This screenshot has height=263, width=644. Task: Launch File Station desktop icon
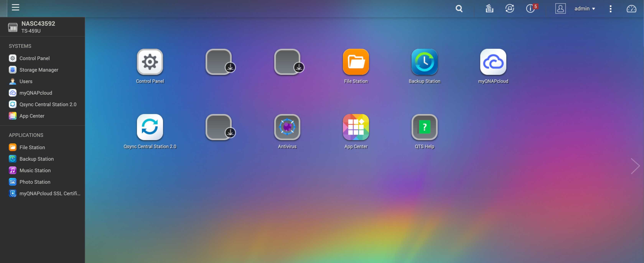[356, 62]
